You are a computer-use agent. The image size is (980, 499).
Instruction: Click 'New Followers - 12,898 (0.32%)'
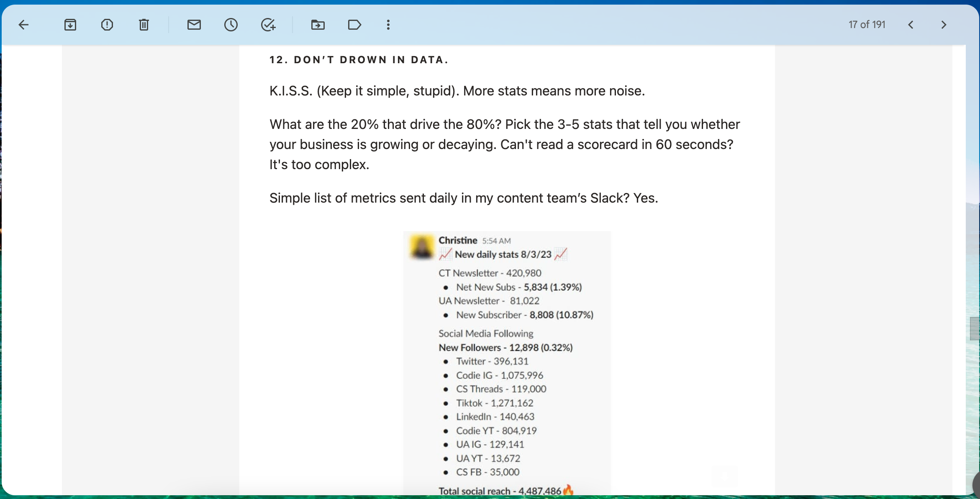pyautogui.click(x=506, y=347)
